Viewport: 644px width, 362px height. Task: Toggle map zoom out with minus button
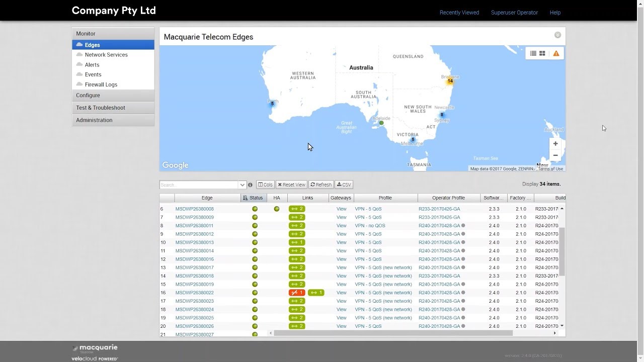(555, 155)
